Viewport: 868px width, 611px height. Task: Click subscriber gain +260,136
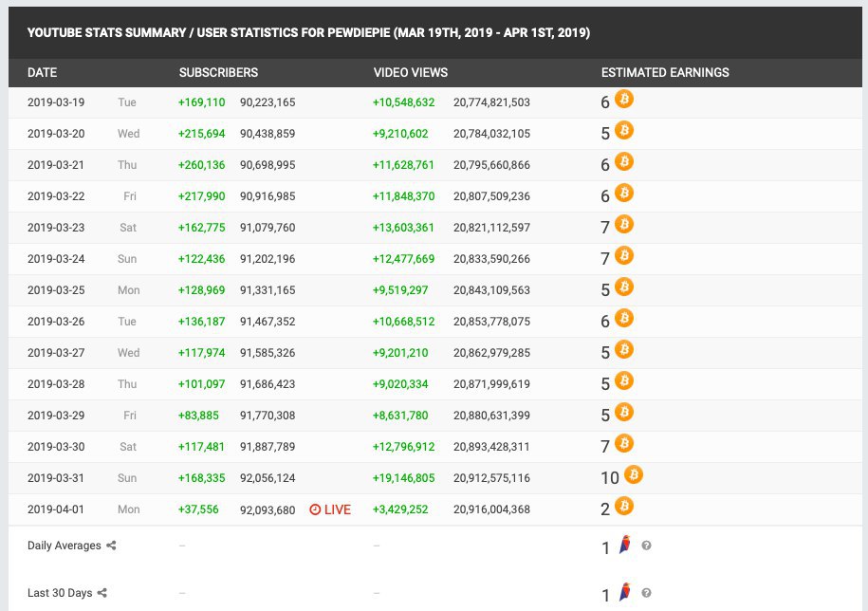[201, 165]
